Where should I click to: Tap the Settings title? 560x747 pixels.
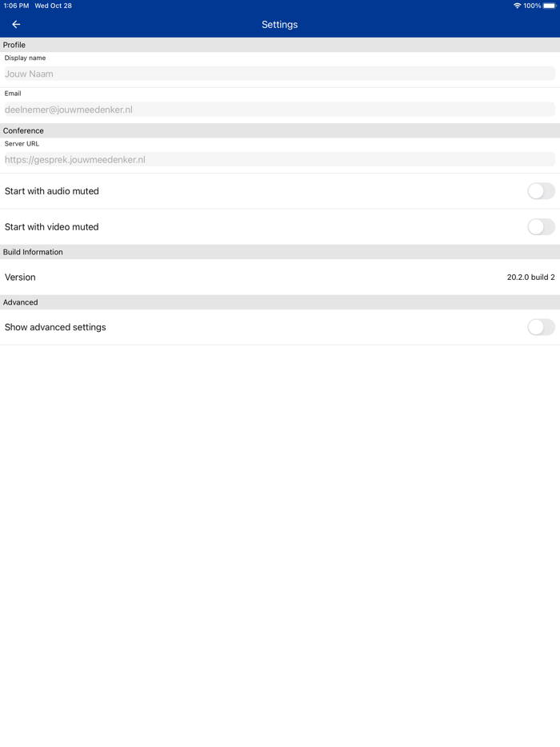(279, 25)
